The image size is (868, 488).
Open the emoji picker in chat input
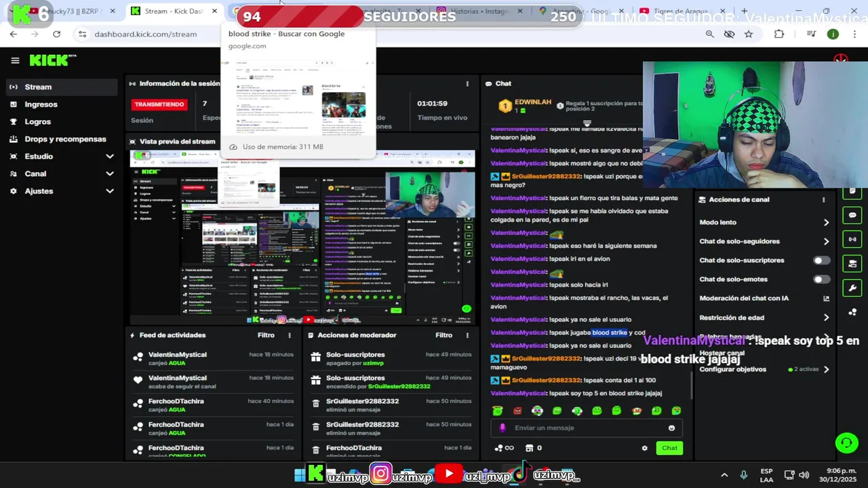[x=671, y=428]
